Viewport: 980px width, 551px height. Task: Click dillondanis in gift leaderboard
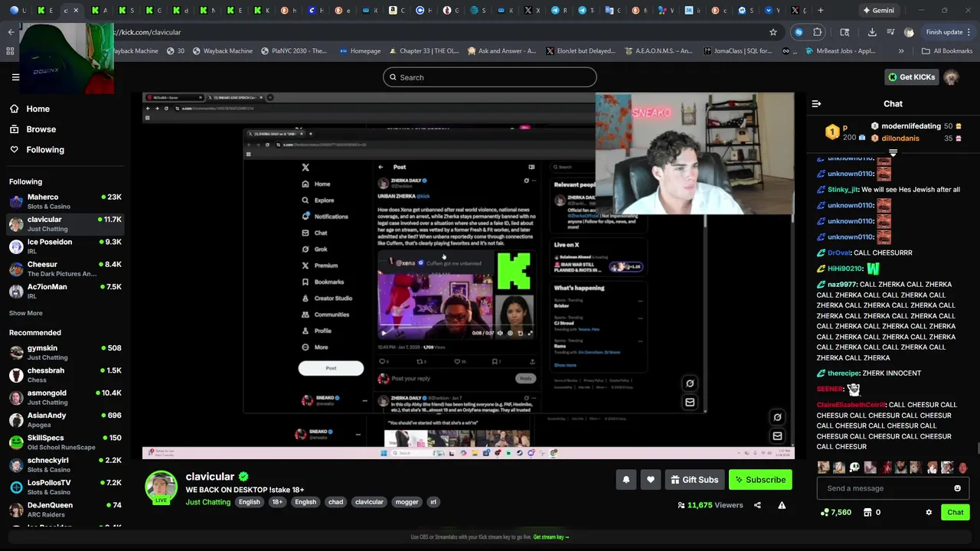click(x=900, y=139)
